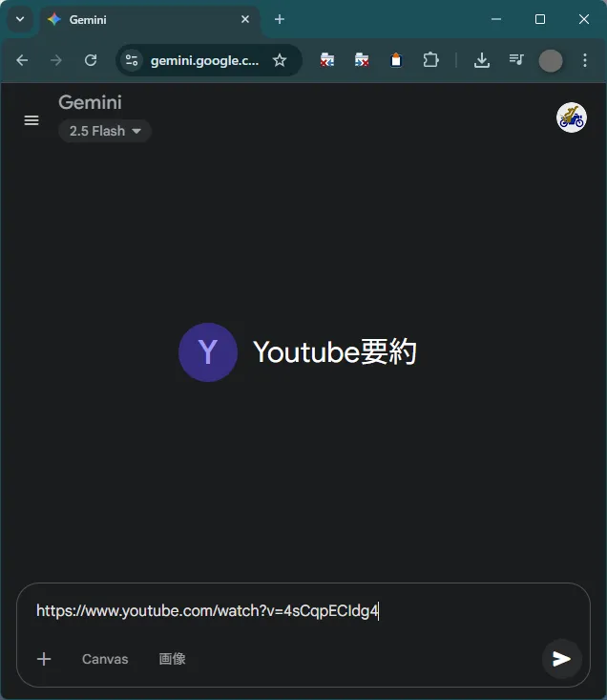Maximize the browser window

(x=539, y=19)
